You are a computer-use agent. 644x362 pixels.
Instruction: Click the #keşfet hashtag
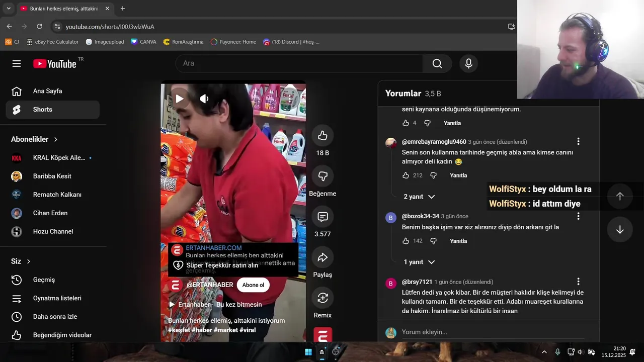pyautogui.click(x=179, y=330)
